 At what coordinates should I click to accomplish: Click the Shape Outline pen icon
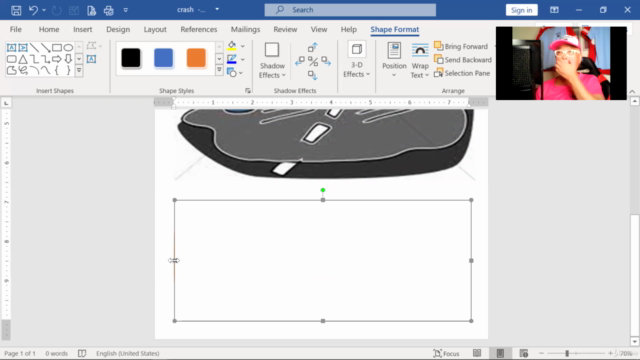pos(232,59)
